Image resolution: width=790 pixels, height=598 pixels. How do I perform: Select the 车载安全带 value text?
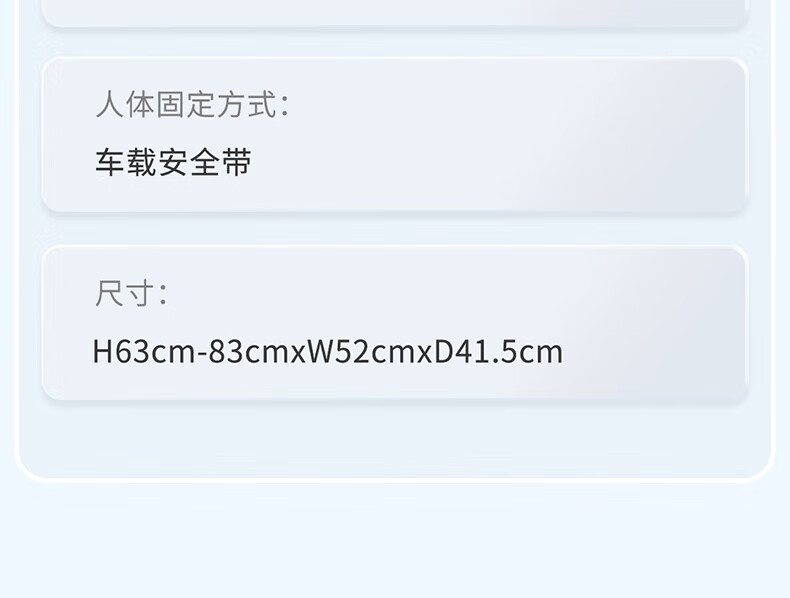point(173,162)
